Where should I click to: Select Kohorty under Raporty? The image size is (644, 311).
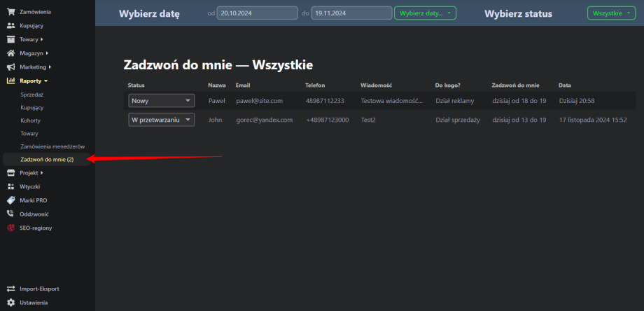click(x=29, y=120)
